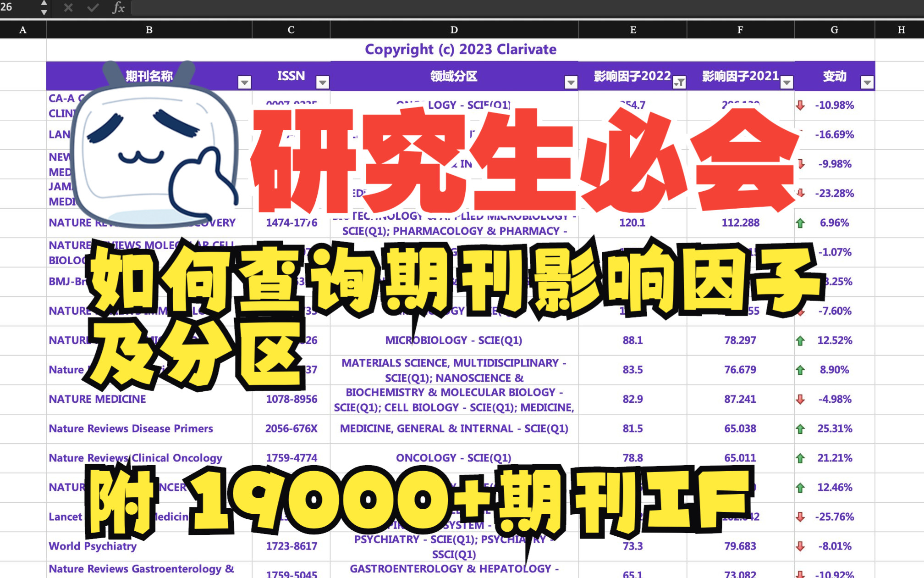924x578 pixels.
Task: Open the 影响因子2021 filter dropdown
Action: pos(786,83)
